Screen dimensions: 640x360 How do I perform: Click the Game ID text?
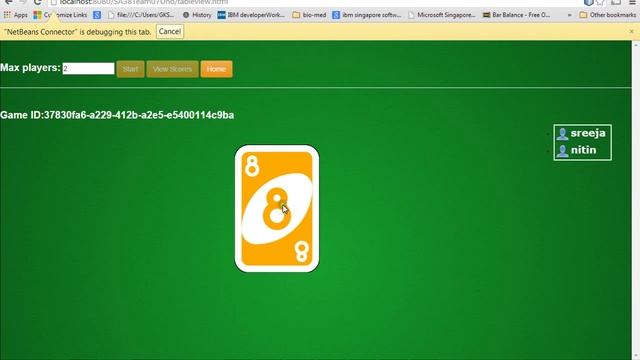click(x=117, y=115)
